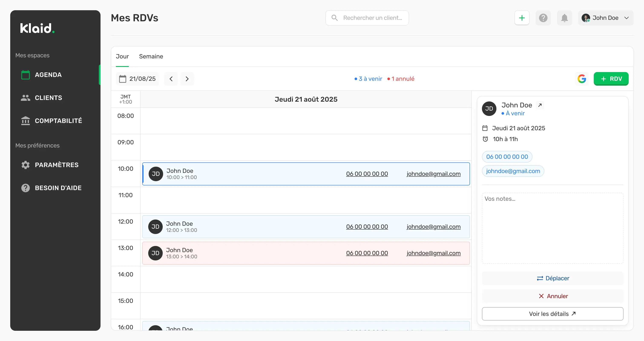Click JD avatar of 12:00 appointment

point(155,227)
